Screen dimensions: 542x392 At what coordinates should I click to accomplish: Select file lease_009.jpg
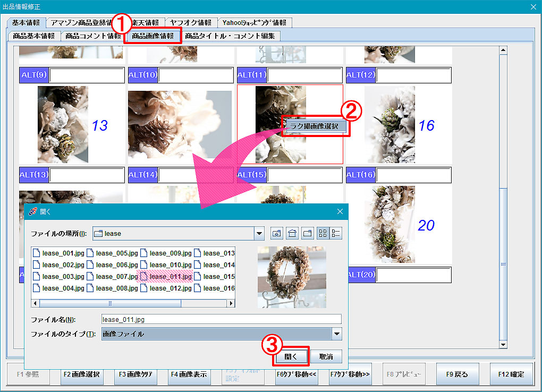[x=166, y=253]
